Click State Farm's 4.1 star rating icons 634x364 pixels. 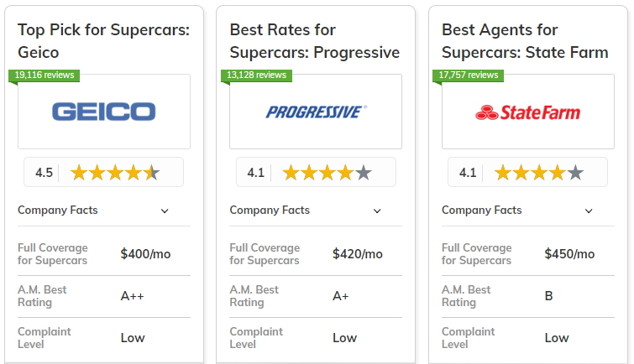coord(539,173)
